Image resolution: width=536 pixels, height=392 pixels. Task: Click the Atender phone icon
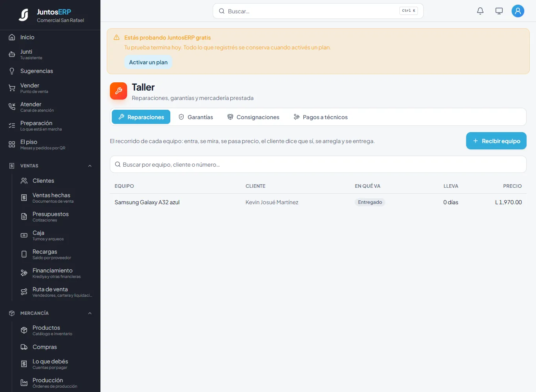12,107
